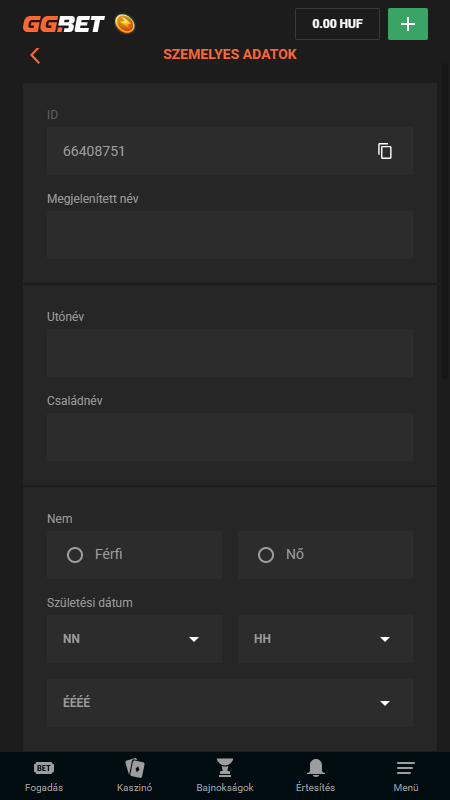This screenshot has width=450, height=800.
Task: Open the GG.BET logo home link
Action: pyautogui.click(x=64, y=24)
